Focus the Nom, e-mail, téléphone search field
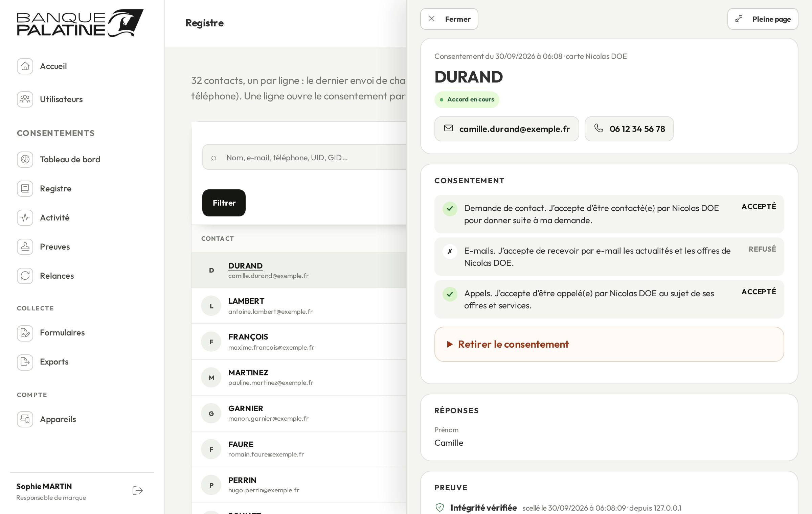The image size is (812, 514). click(304, 157)
